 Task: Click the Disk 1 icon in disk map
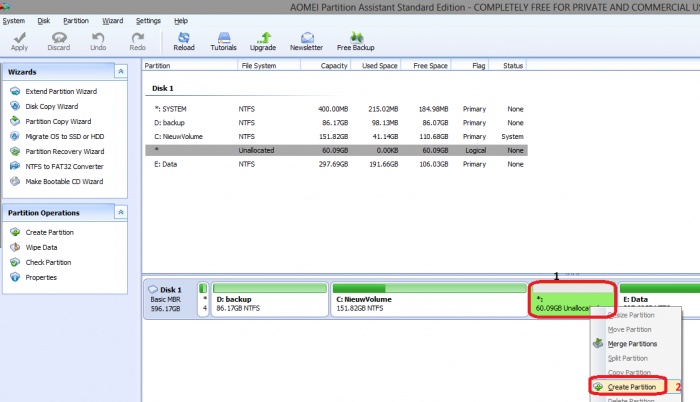pyautogui.click(x=153, y=289)
